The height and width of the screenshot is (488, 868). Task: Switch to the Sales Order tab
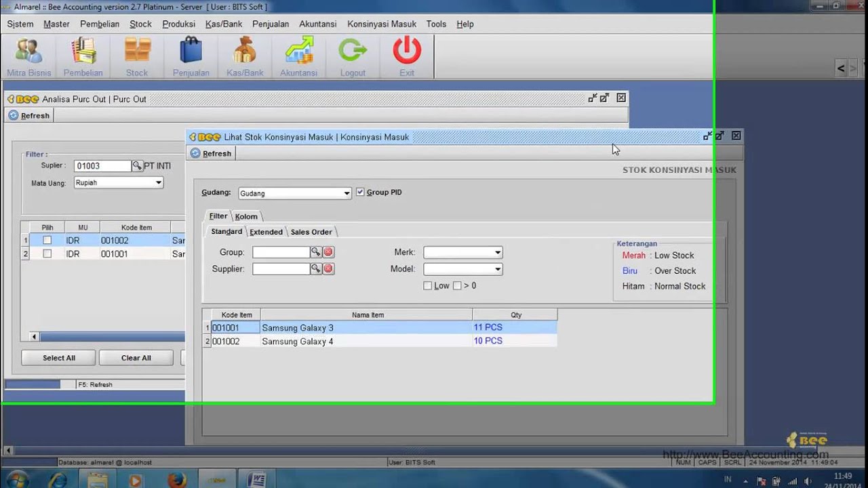pyautogui.click(x=311, y=232)
